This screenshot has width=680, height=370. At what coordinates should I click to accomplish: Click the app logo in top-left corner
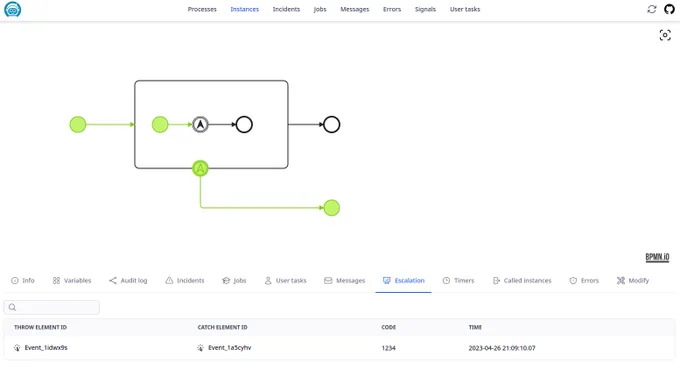[13, 9]
